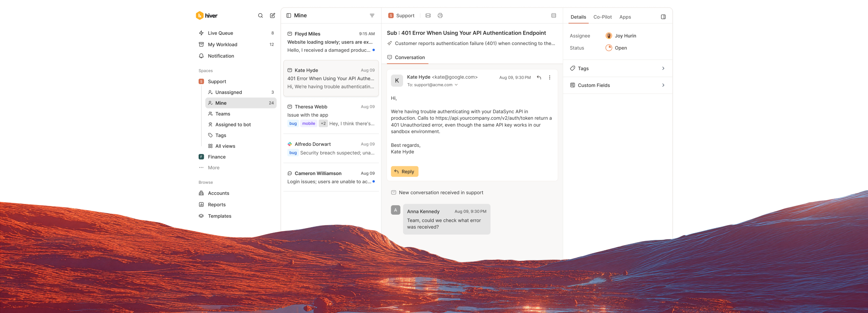Click the print icon in conversation header
Viewport: 868px width, 313px height.
click(440, 16)
